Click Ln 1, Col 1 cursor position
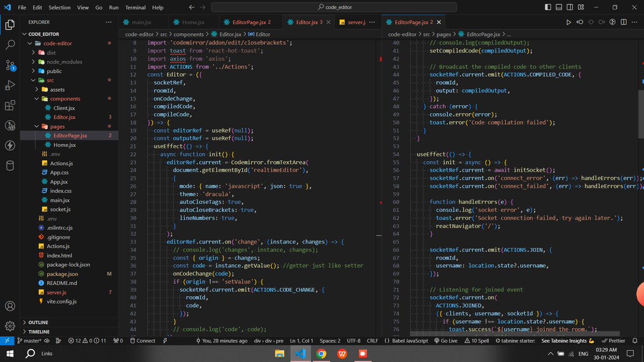Image resolution: width=644 pixels, height=362 pixels. click(302, 341)
